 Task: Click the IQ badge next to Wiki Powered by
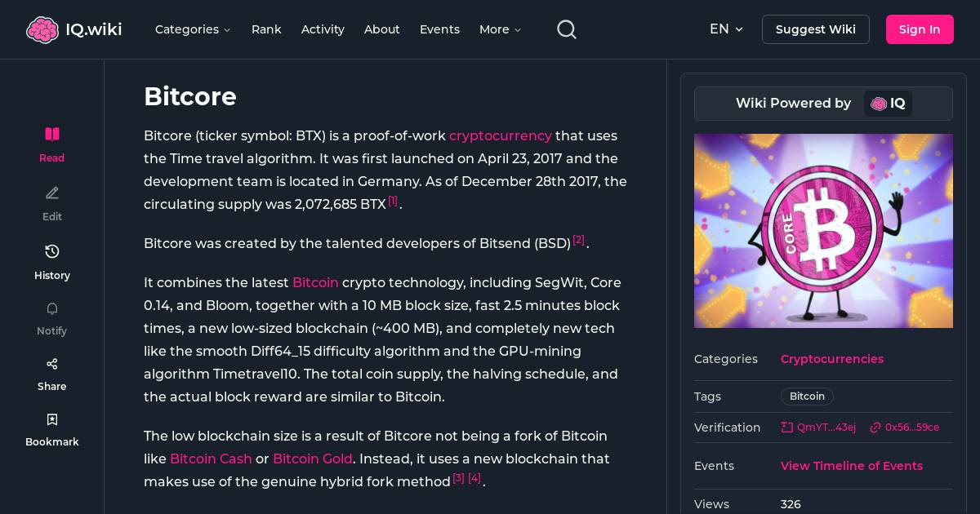tap(889, 104)
